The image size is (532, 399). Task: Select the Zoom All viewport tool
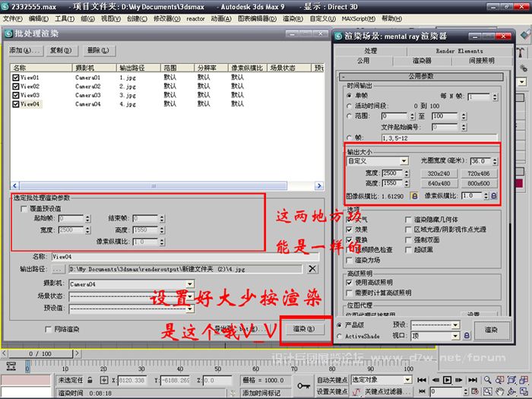coord(500,380)
